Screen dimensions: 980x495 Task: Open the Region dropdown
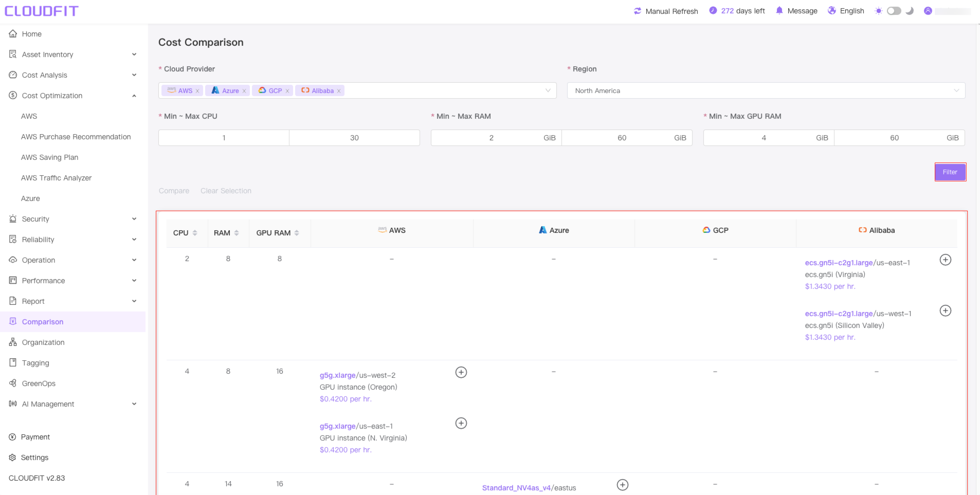pos(766,90)
